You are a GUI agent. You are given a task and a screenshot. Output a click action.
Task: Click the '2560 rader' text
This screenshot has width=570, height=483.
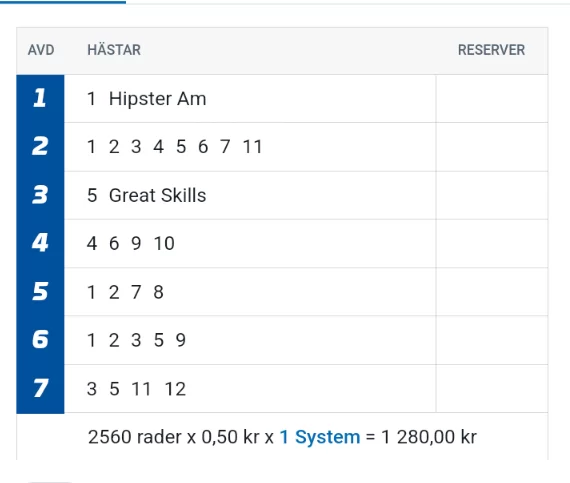pos(135,436)
